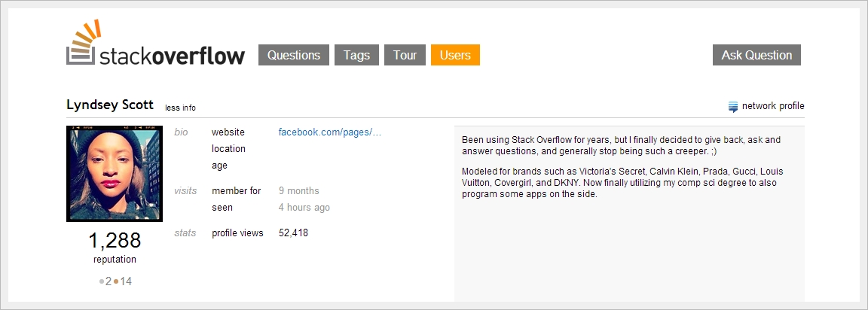Collapse the profile with less info
Viewport: 868px width, 310px height.
point(181,108)
